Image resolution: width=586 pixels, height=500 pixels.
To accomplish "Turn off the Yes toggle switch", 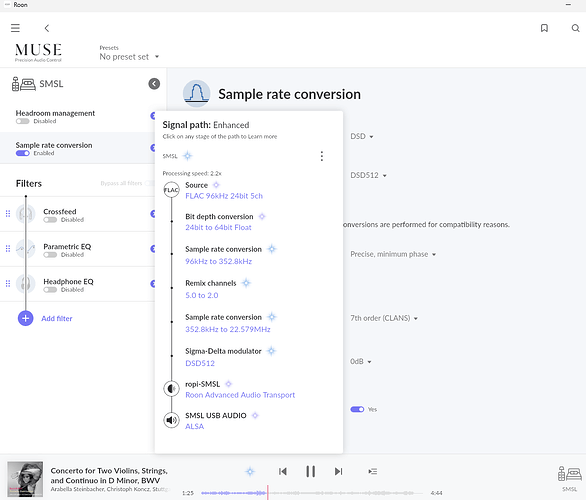I will click(357, 410).
